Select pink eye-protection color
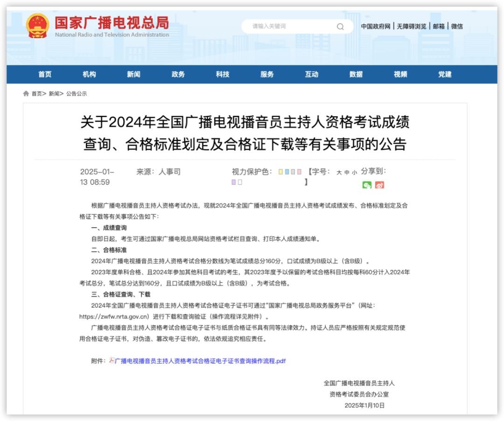This screenshot has width=504, height=421. [x=299, y=172]
